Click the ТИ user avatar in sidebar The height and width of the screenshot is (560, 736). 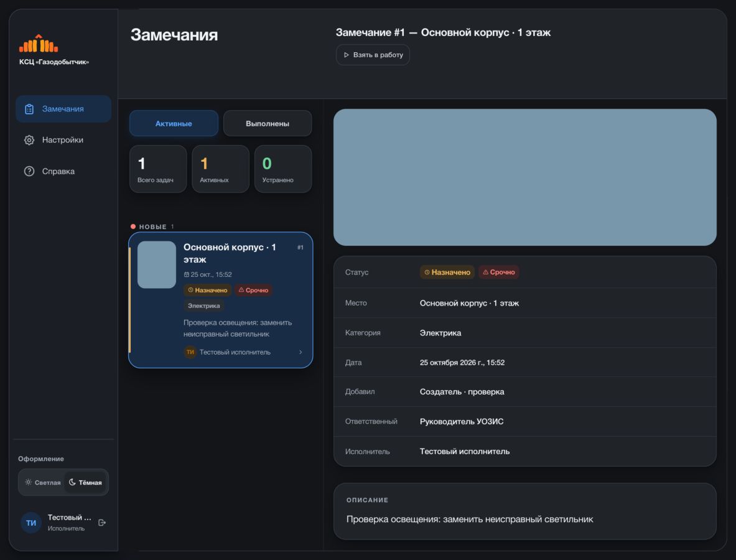click(31, 523)
